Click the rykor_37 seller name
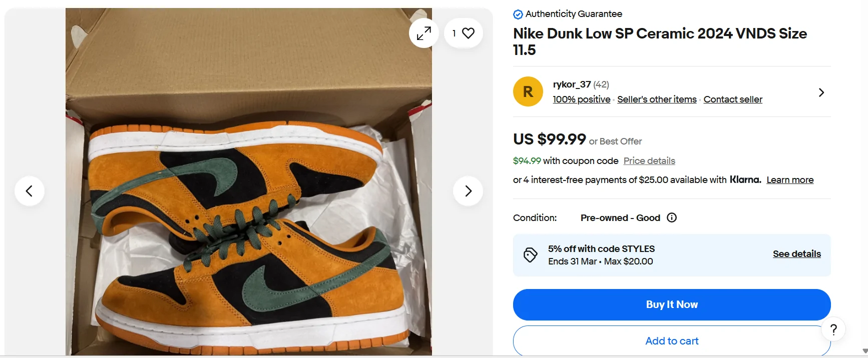 pos(572,84)
